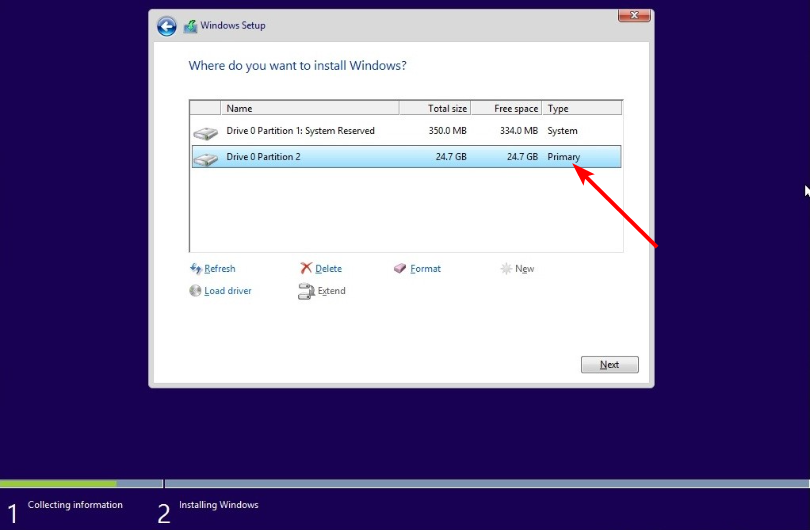The width and height of the screenshot is (810, 530).
Task: Go back using the blue arrow button
Action: coord(166,26)
